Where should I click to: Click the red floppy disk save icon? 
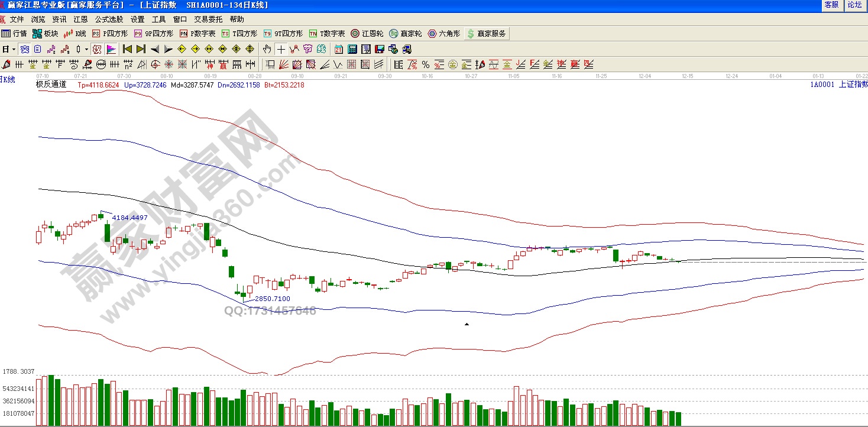click(380, 49)
